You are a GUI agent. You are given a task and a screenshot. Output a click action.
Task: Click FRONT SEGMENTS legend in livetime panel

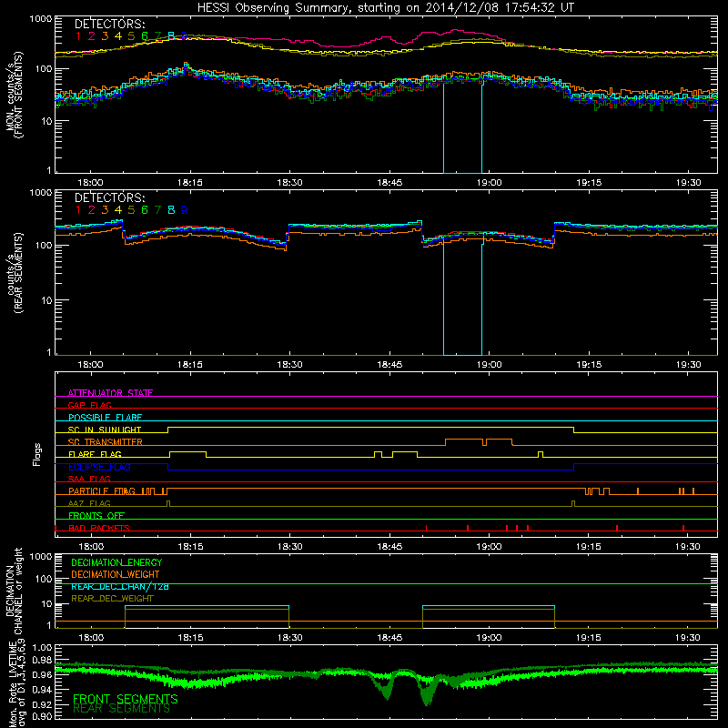(x=126, y=699)
